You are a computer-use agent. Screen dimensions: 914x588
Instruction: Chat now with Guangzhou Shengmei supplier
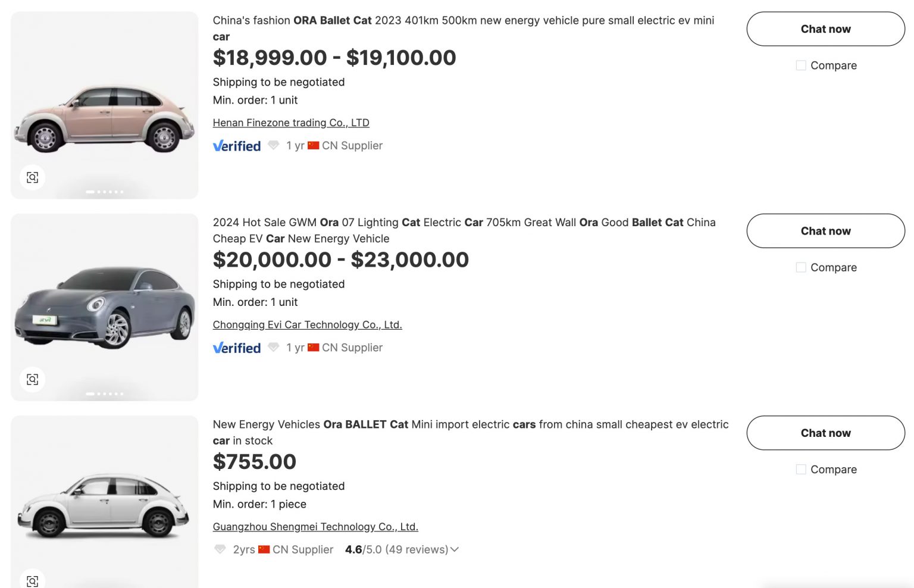[x=825, y=433]
